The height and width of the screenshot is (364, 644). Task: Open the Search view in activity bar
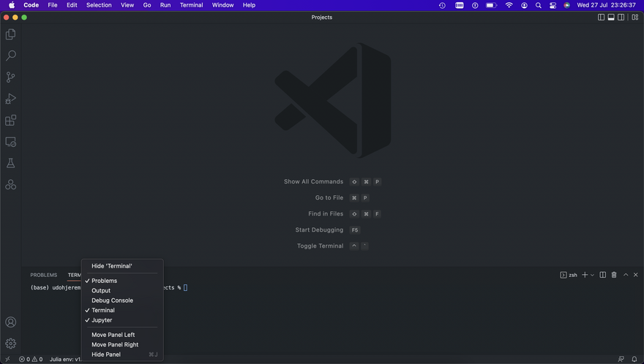click(10, 56)
